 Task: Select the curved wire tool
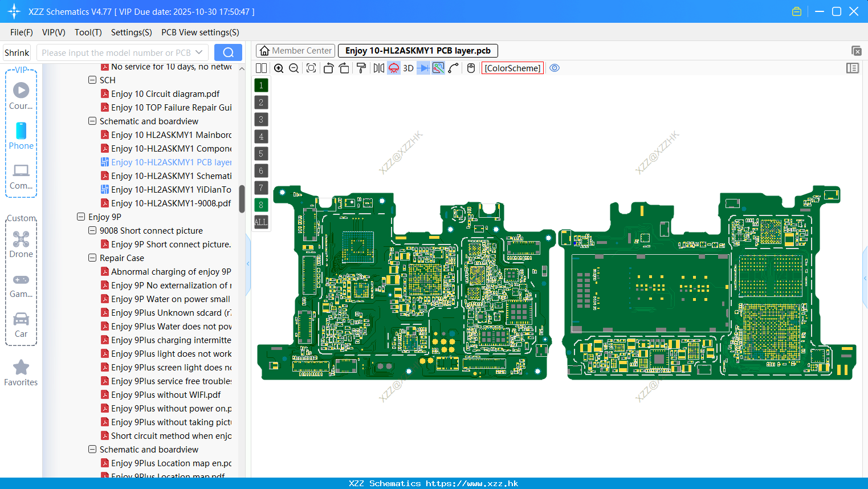coord(454,68)
